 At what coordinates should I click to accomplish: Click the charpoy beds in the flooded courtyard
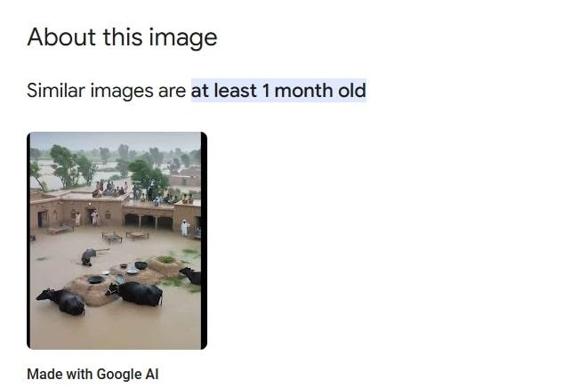pos(125,236)
